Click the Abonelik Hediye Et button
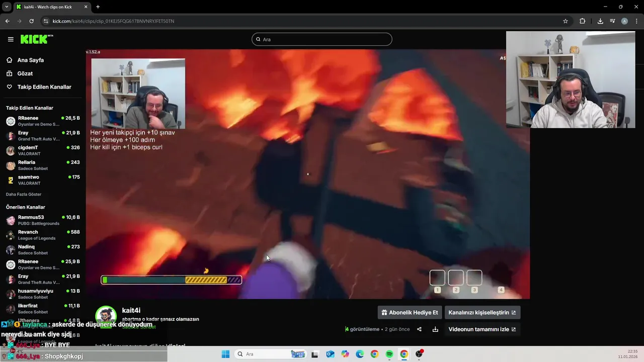Viewport: 644px width, 362px height. (x=410, y=312)
